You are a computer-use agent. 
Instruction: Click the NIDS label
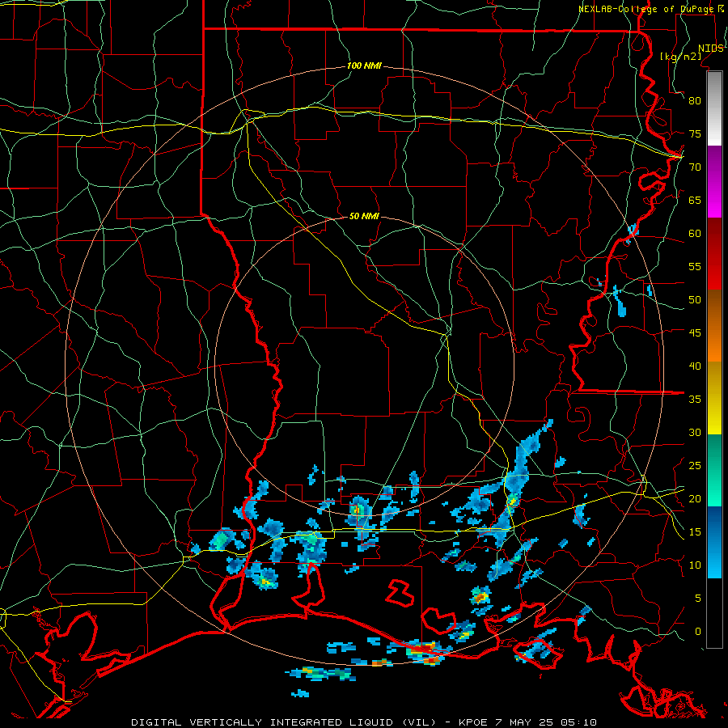tap(710, 49)
